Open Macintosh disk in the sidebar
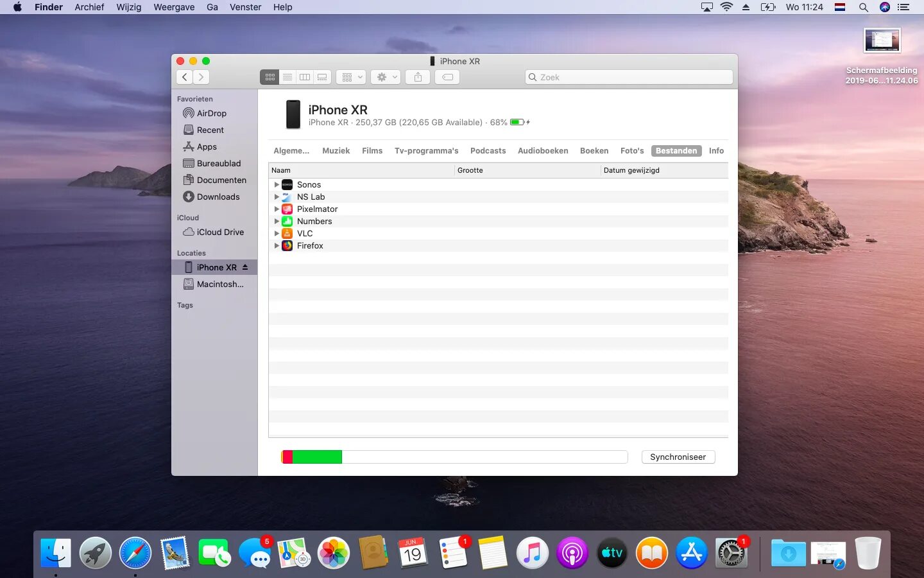Image resolution: width=924 pixels, height=578 pixels. coord(214,284)
